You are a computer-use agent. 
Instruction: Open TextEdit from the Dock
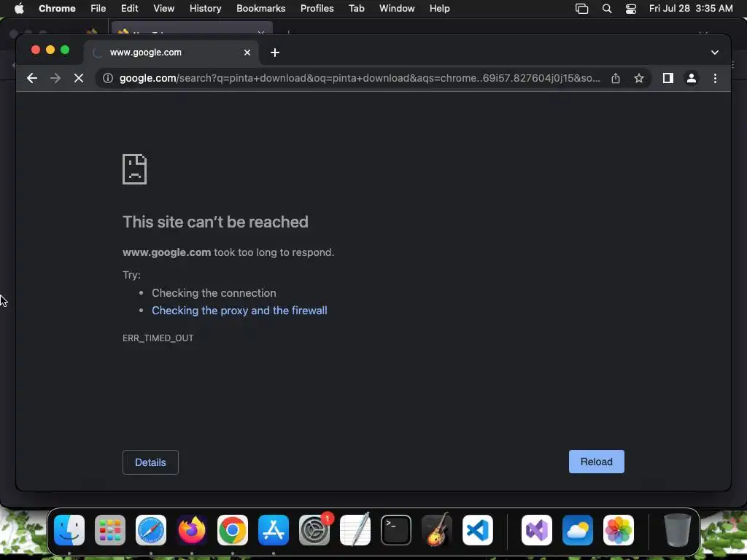355,530
